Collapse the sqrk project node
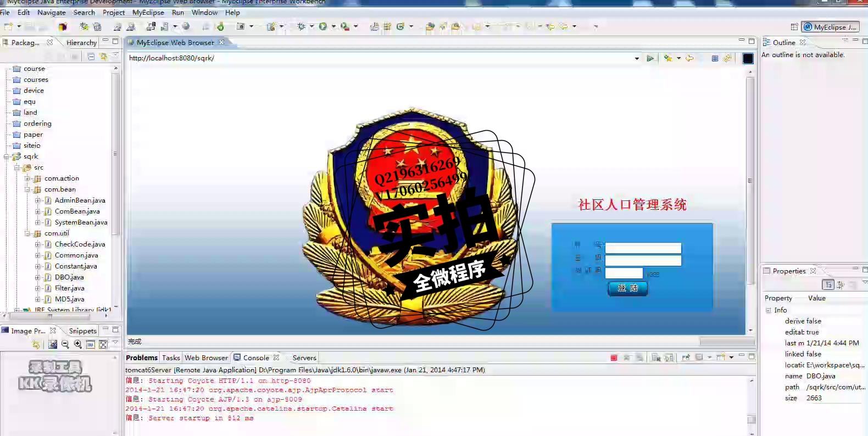The height and width of the screenshot is (436, 868). point(7,156)
